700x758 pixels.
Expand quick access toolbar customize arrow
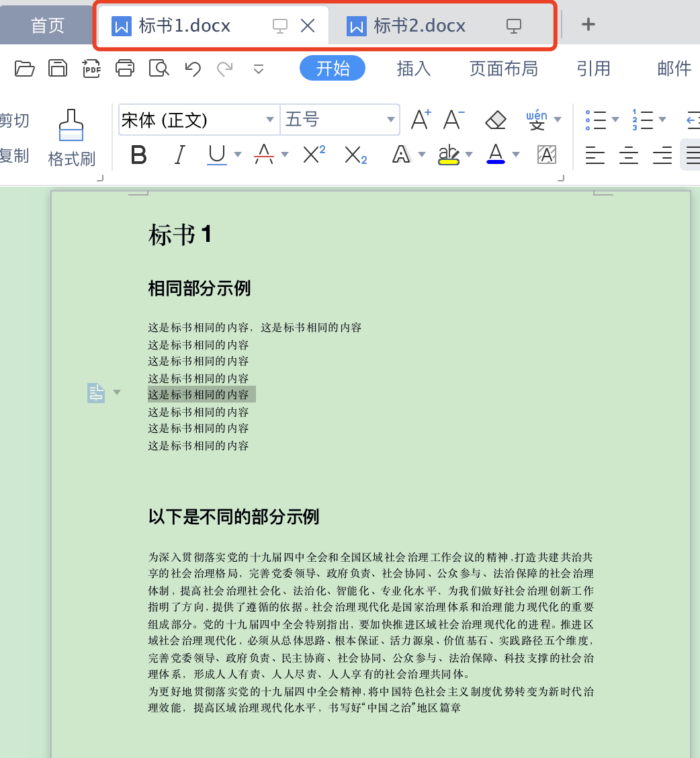pyautogui.click(x=259, y=70)
